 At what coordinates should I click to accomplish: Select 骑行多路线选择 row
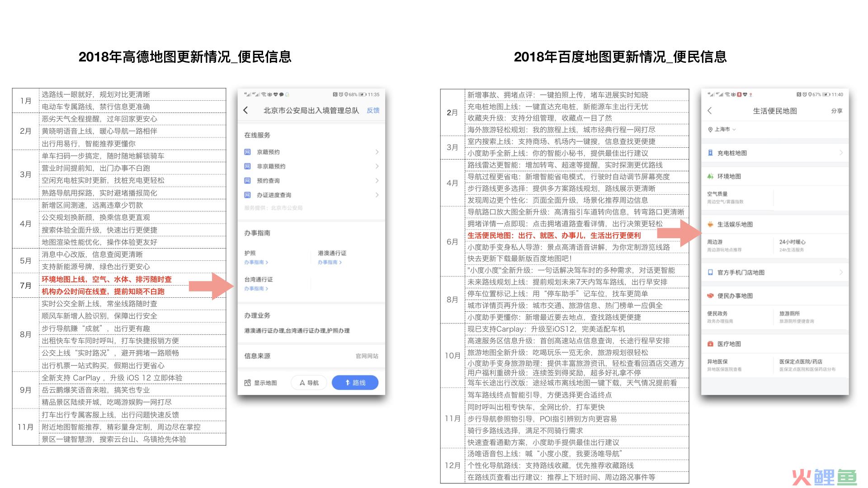pyautogui.click(x=577, y=431)
